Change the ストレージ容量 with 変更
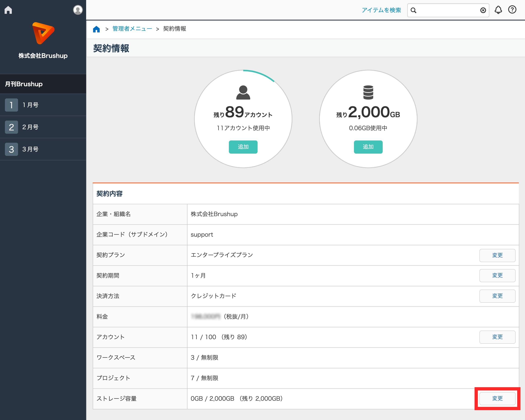Viewport: 525px width, 420px height. [x=497, y=398]
